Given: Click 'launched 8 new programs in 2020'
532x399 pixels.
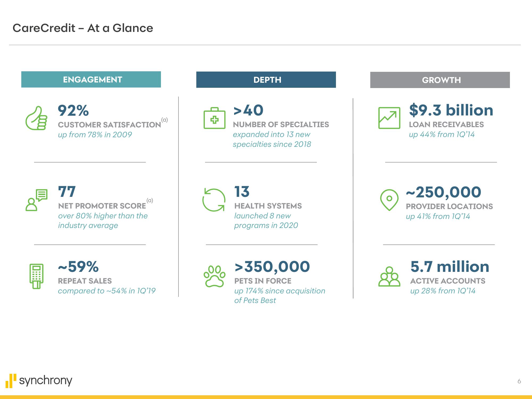Looking at the screenshot, I should point(266,221).
